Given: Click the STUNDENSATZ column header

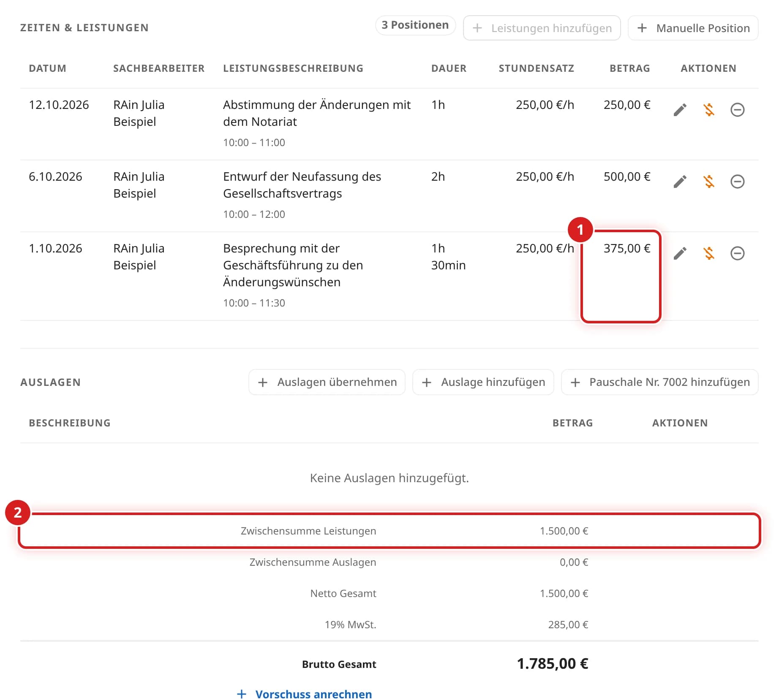Looking at the screenshot, I should (536, 68).
